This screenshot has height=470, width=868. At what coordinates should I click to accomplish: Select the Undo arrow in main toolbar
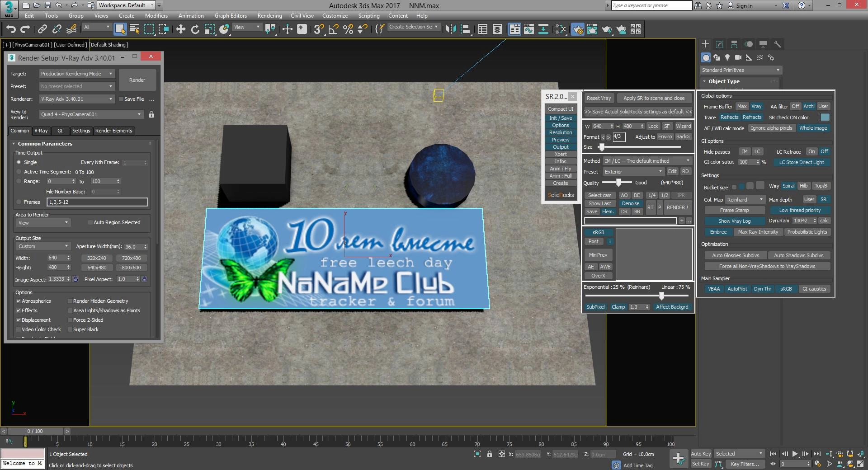10,29
